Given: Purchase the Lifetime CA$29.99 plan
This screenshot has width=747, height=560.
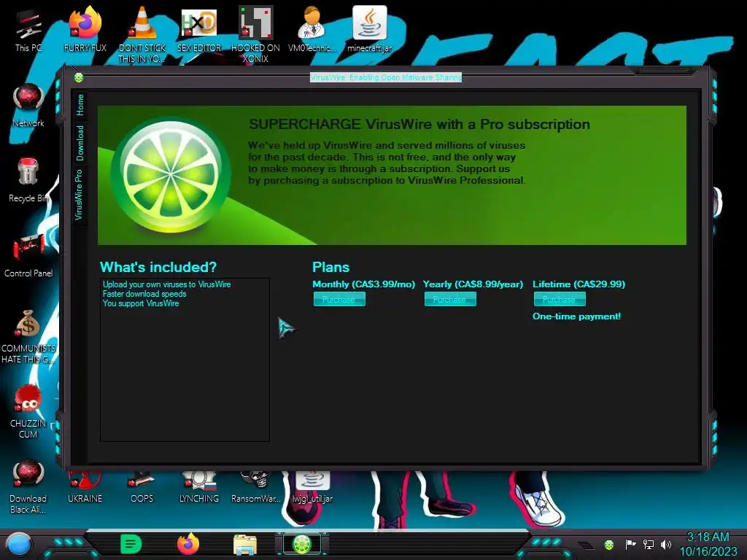Looking at the screenshot, I should [560, 300].
